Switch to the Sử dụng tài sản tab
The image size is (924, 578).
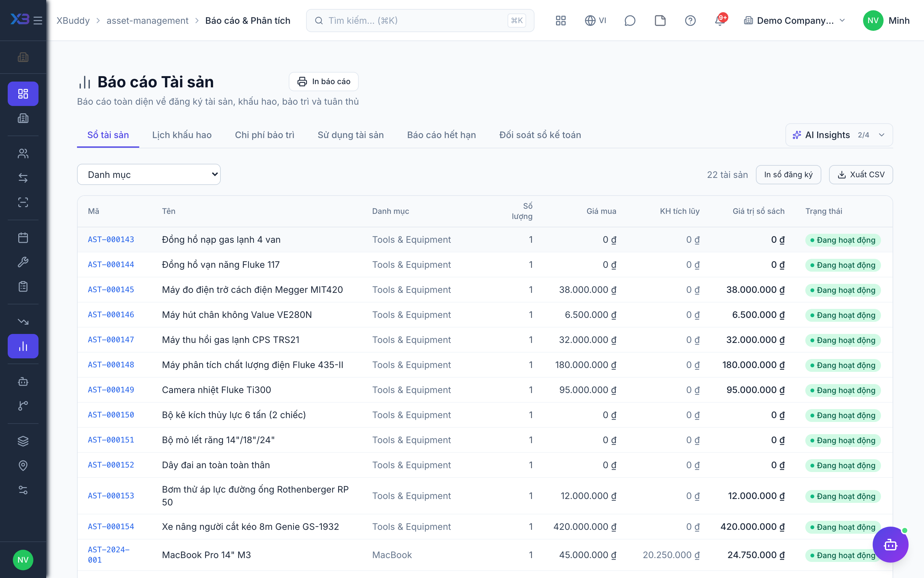(x=350, y=135)
